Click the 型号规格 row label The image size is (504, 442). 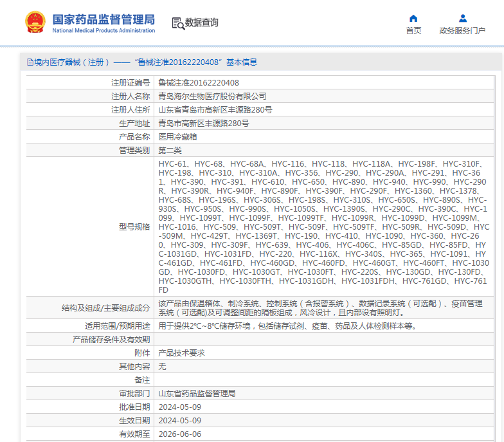[x=134, y=227]
